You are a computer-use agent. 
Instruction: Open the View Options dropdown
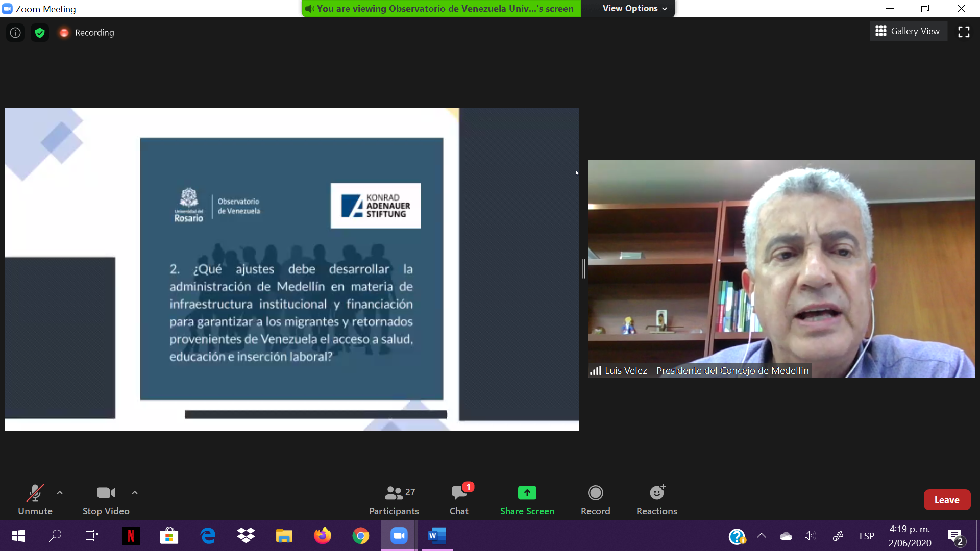(634, 8)
